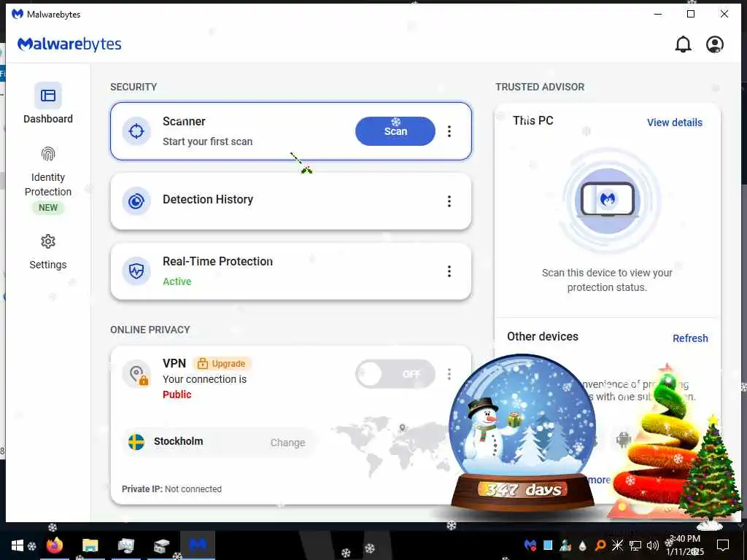
Task: Click the network tray icon
Action: (635, 545)
